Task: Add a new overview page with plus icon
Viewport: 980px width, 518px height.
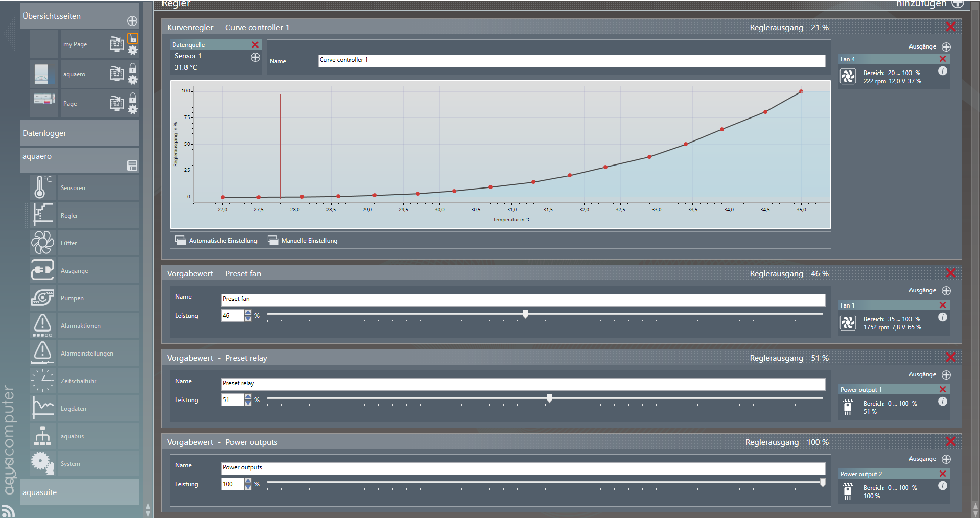Action: pos(132,21)
